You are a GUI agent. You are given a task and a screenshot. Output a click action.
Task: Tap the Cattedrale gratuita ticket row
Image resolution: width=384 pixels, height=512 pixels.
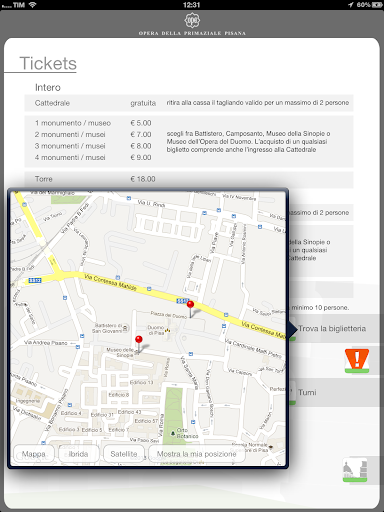(x=189, y=103)
